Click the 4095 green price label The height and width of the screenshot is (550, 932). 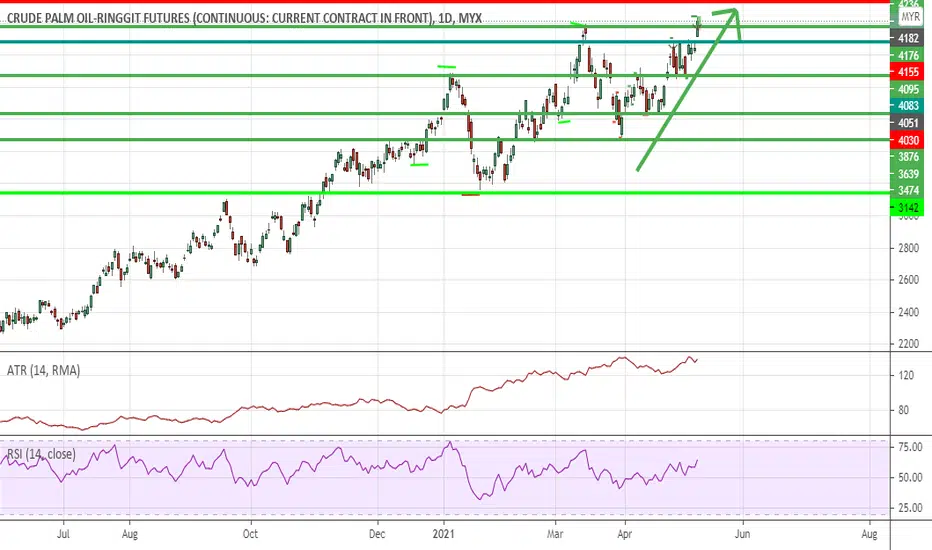click(x=908, y=89)
